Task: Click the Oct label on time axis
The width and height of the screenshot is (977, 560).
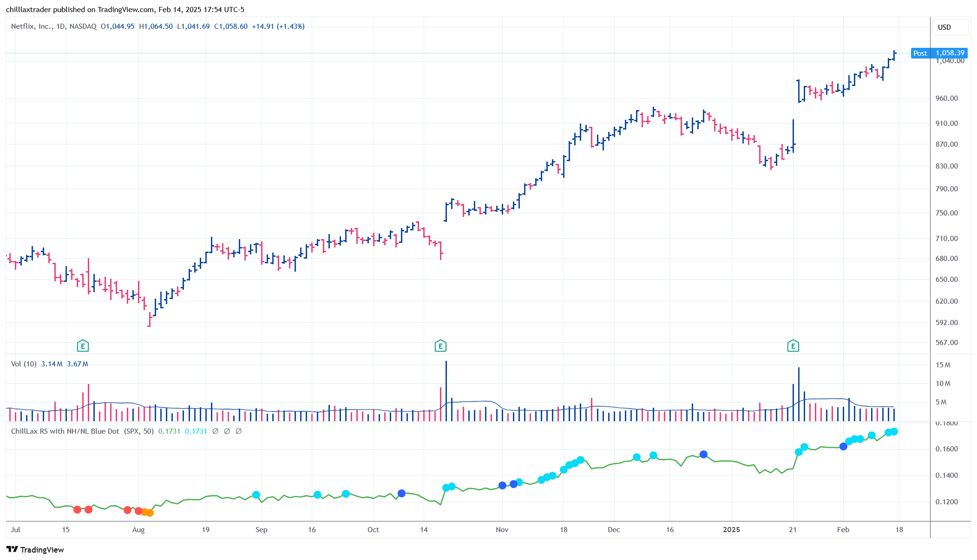Action: click(374, 529)
